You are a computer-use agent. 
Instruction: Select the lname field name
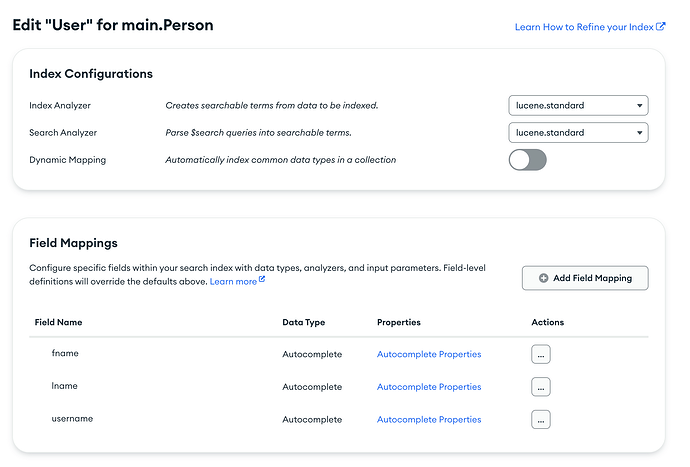65,386
